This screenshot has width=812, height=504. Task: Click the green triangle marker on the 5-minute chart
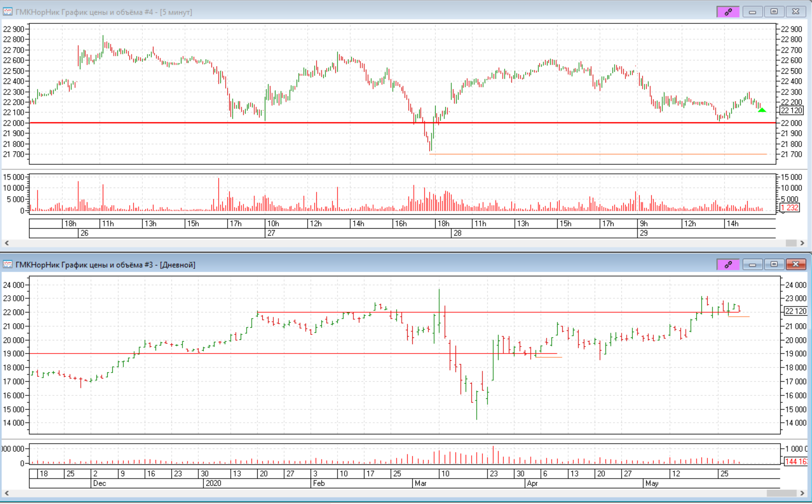point(762,110)
